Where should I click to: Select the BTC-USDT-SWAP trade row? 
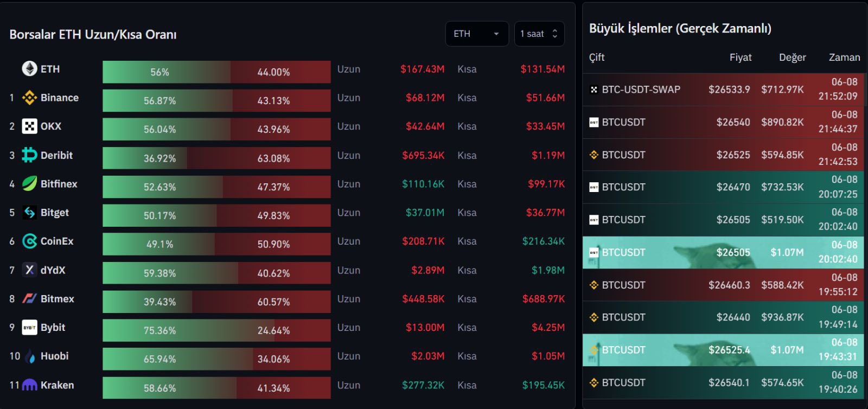pyautogui.click(x=723, y=90)
